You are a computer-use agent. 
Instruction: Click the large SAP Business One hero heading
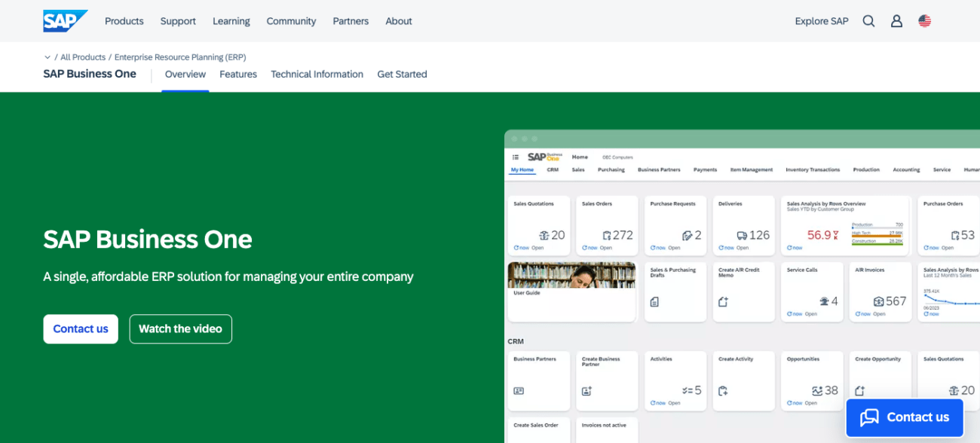[148, 240]
